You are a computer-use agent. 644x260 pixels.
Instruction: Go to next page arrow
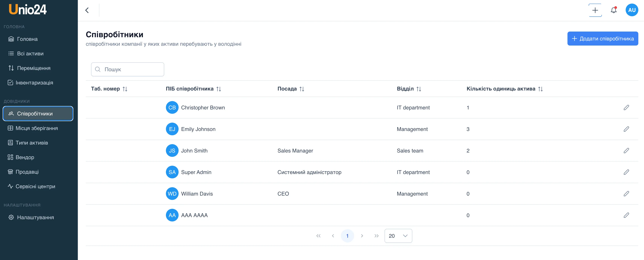(x=362, y=236)
